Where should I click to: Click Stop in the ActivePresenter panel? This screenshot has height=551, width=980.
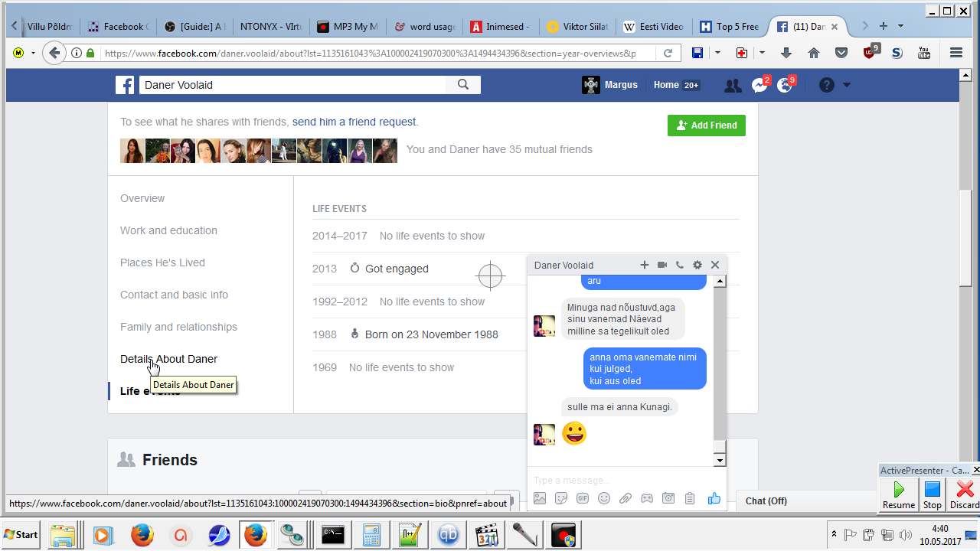coord(932,494)
